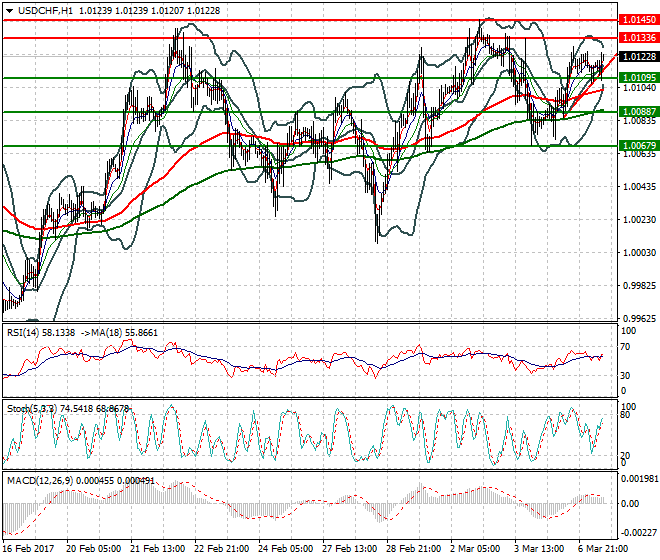Click the triangle marker beside USDCHF,H1 title
Screen dimensions: 660x560
click(9, 10)
